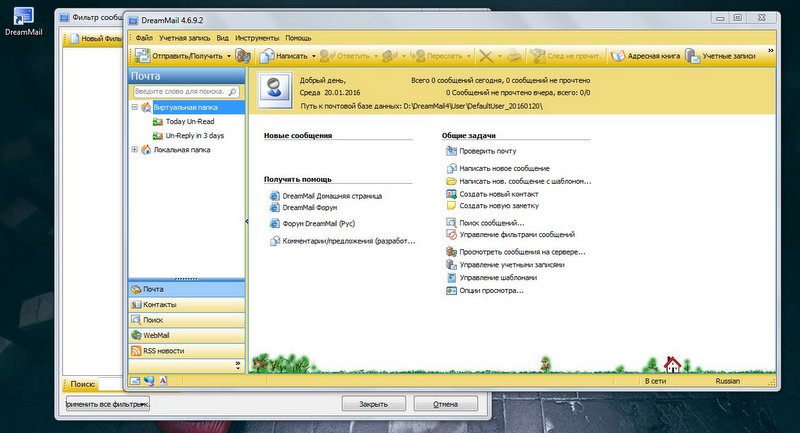The height and width of the screenshot is (433, 800).
Task: Click the red A font status icon
Action: click(163, 380)
